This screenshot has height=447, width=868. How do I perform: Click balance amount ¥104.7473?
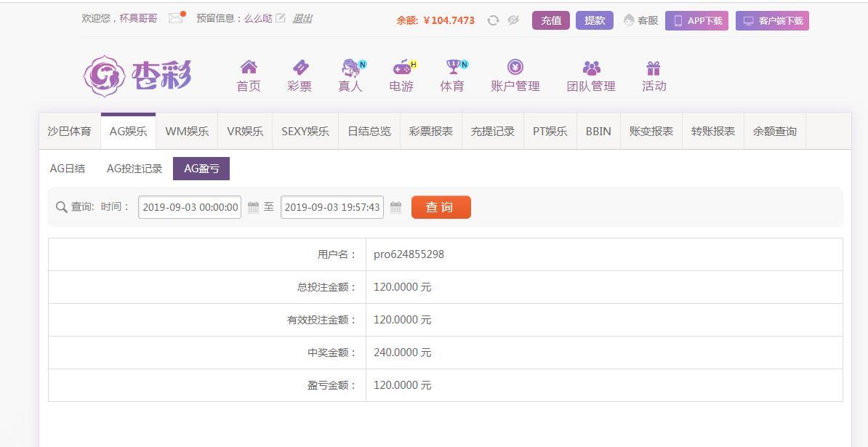click(x=449, y=20)
